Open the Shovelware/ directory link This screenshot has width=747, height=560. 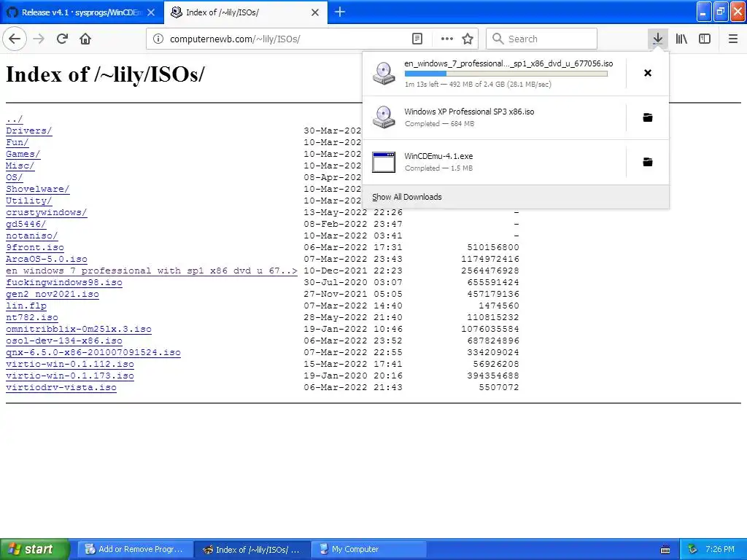coord(38,189)
